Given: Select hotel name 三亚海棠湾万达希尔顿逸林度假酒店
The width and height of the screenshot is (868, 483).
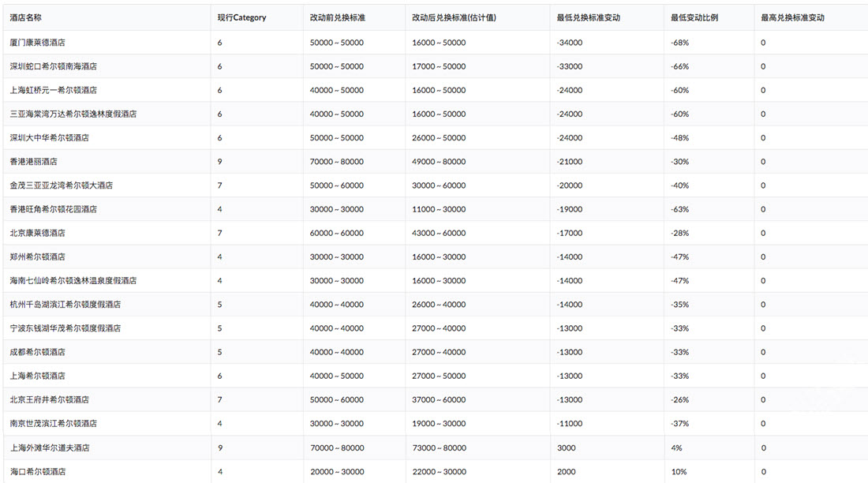Looking at the screenshot, I should (73, 114).
